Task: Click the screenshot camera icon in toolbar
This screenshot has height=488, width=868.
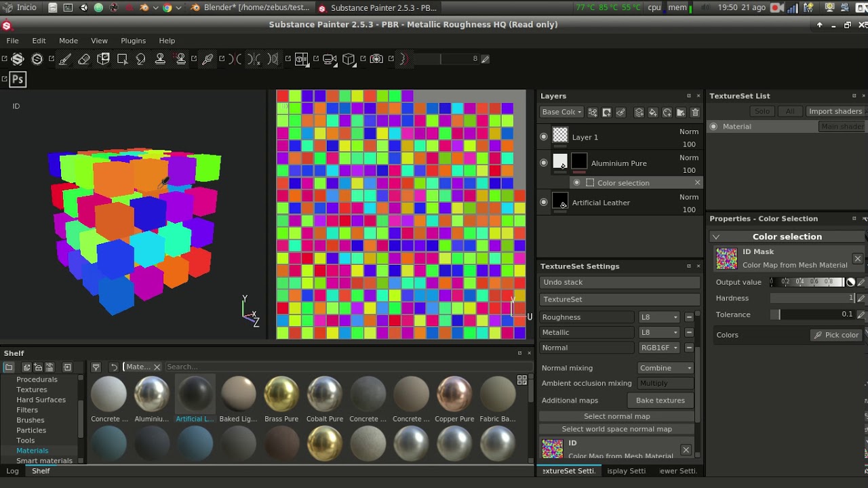Action: [x=377, y=59]
